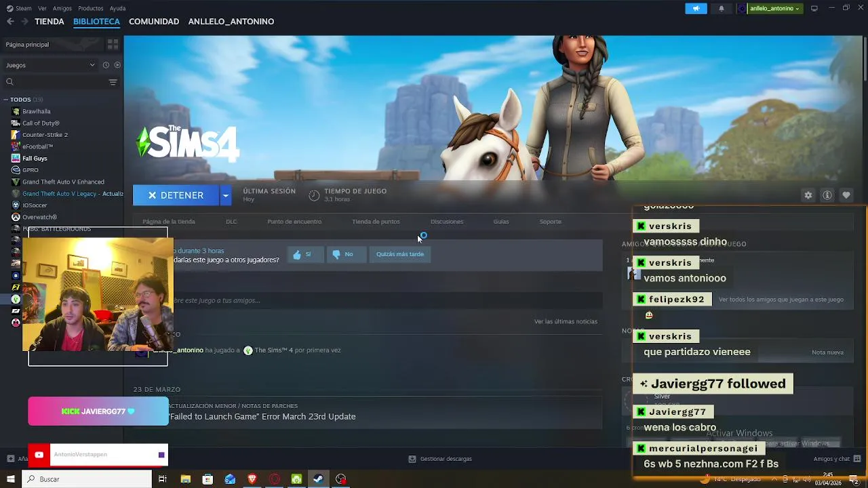Viewport: 868px width, 488px height.
Task: Open the Failed to Launch Game news
Action: click(262, 417)
